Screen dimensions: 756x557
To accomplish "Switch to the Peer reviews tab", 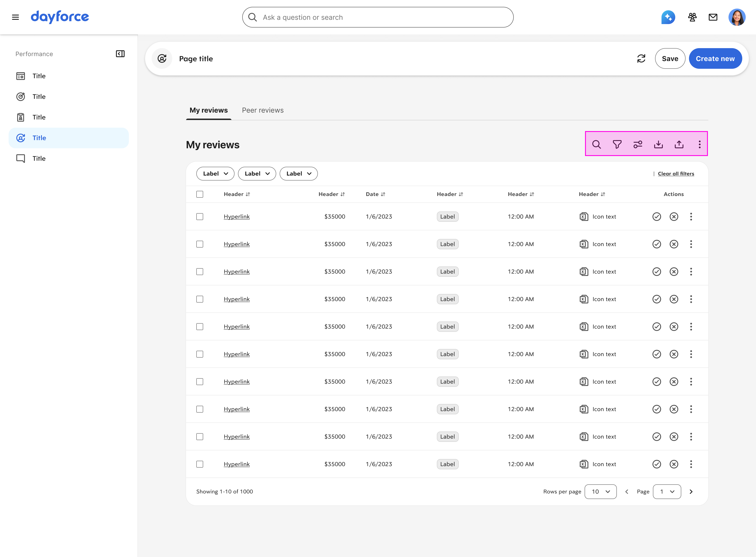I will [262, 110].
